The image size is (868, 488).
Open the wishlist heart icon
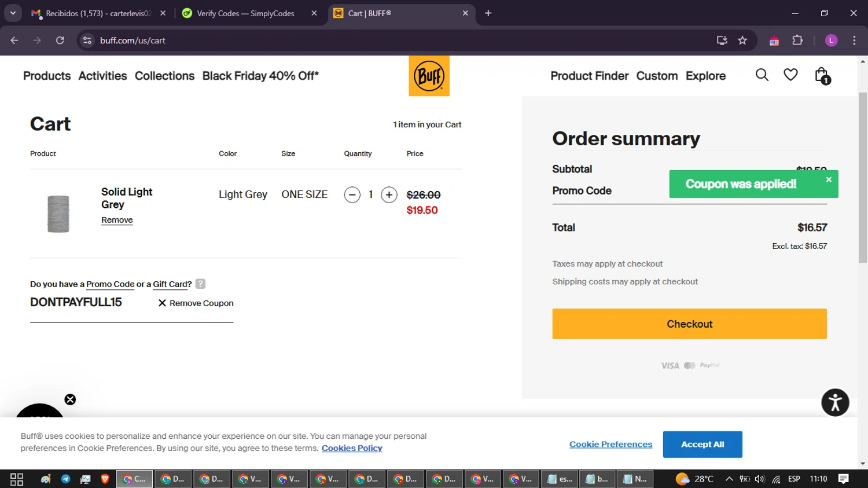pos(790,75)
